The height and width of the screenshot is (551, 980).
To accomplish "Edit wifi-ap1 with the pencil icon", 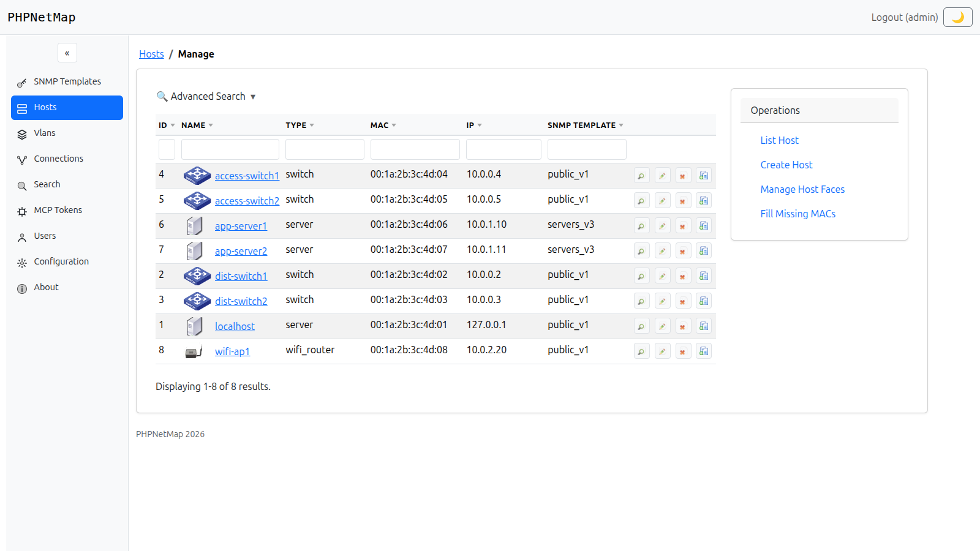I will [x=662, y=351].
